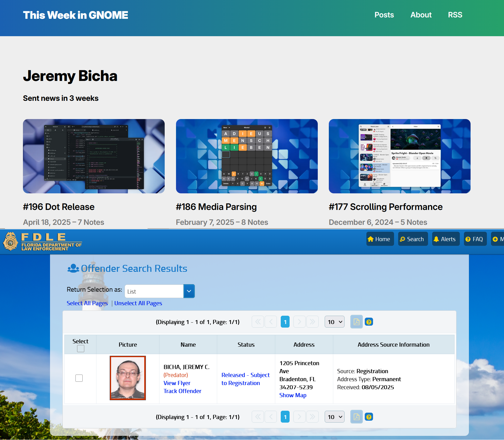
Task: Go to the FDLE Home page
Action: point(380,239)
